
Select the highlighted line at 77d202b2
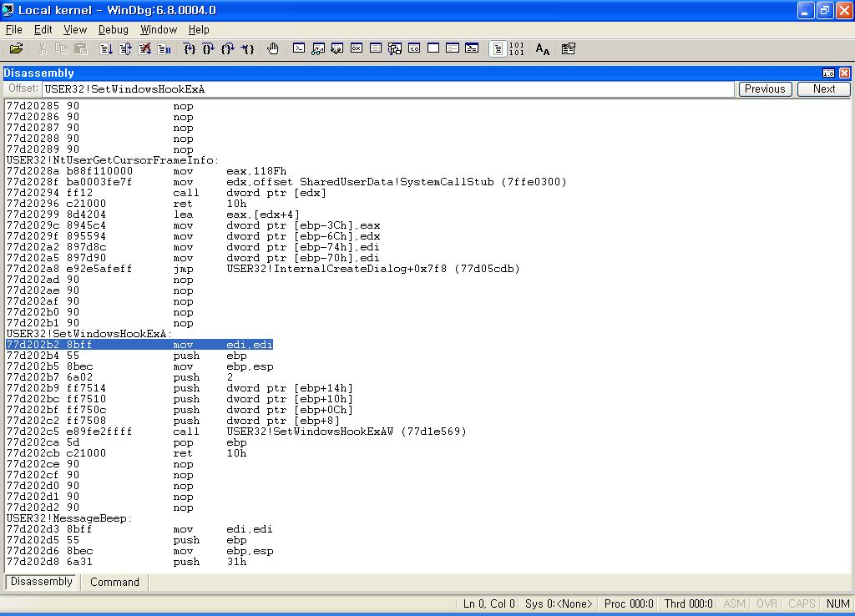click(139, 345)
